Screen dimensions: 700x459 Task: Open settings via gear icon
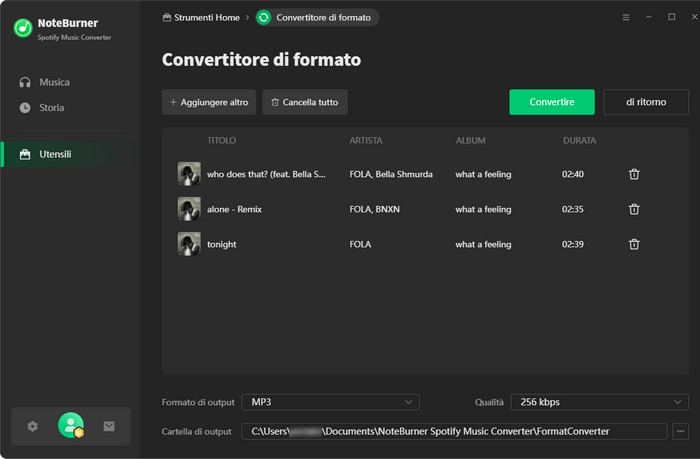pos(33,426)
